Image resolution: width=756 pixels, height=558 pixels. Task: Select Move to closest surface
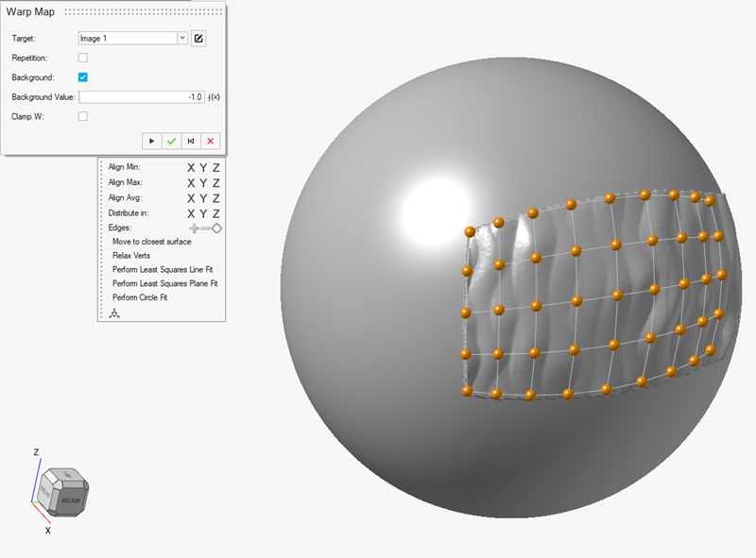coord(151,242)
